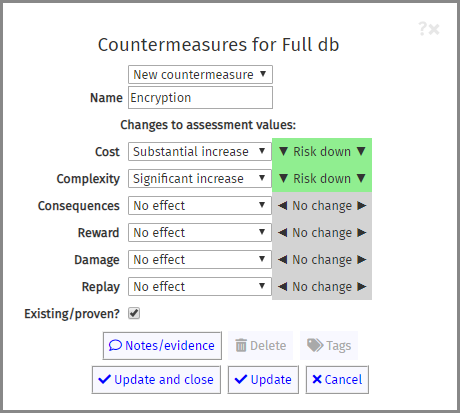
Task: Open the New countermeasure dropdown
Action: pyautogui.click(x=200, y=74)
